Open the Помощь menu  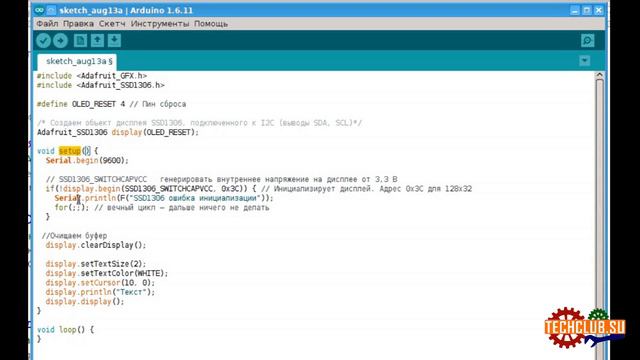[x=211, y=24]
